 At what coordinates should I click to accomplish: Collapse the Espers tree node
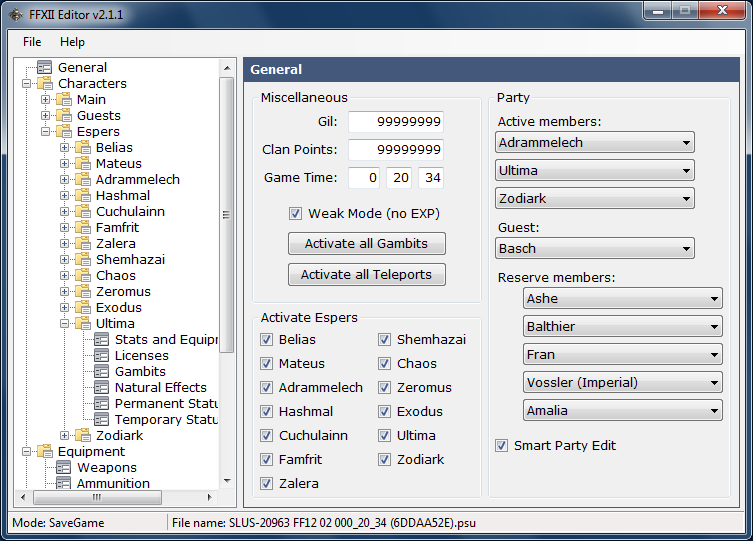pos(46,132)
